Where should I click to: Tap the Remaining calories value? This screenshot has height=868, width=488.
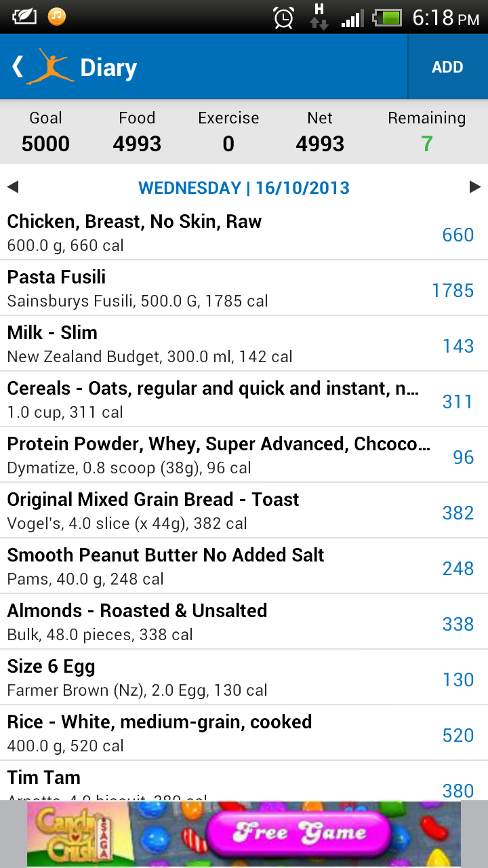[426, 144]
